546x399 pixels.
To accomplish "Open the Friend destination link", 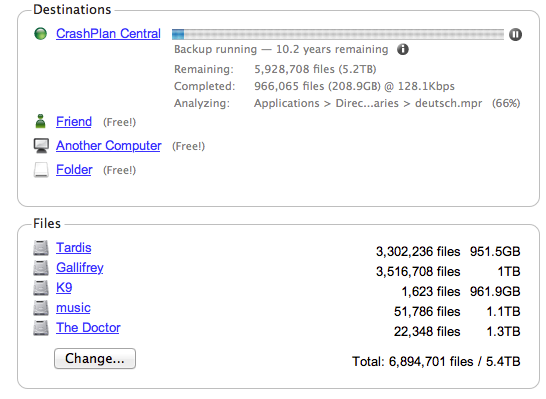I will click(74, 122).
